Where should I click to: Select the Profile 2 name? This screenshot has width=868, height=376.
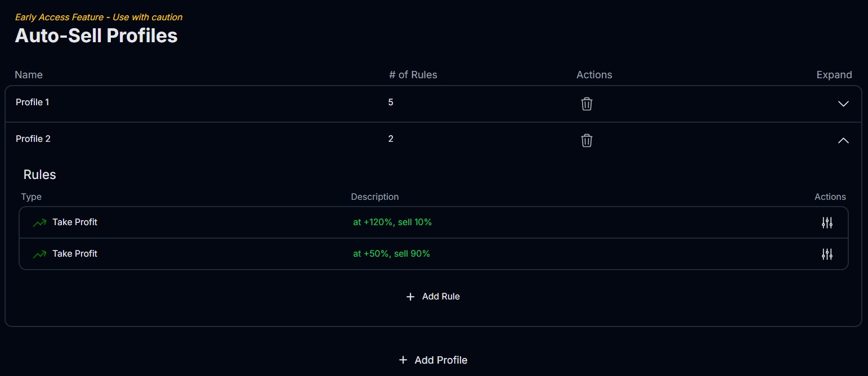[x=33, y=139]
